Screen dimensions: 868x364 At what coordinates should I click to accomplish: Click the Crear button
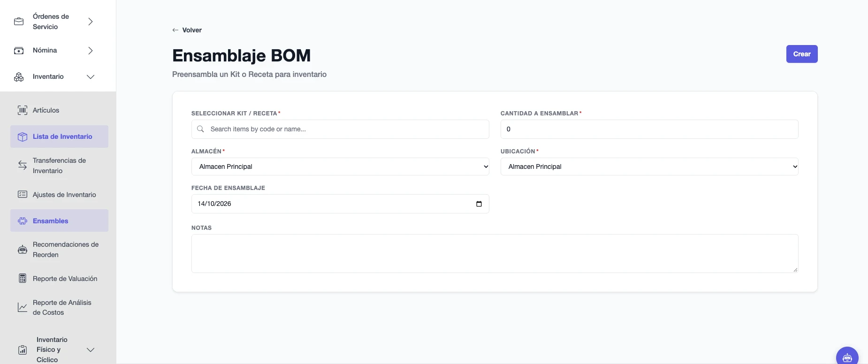tap(802, 54)
